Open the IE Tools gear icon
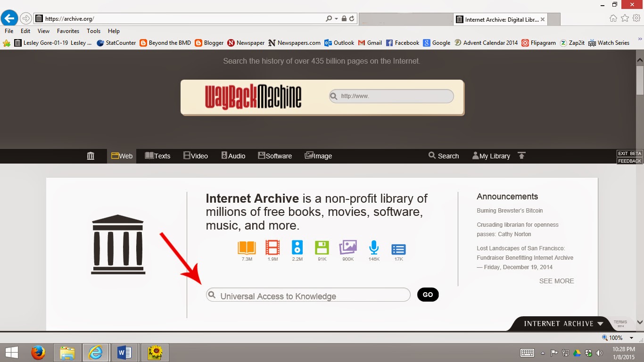 click(x=636, y=18)
